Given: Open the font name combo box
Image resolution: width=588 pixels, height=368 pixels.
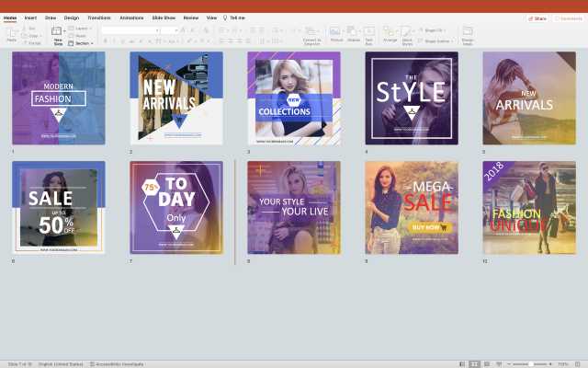Looking at the screenshot, I should click(x=130, y=29).
